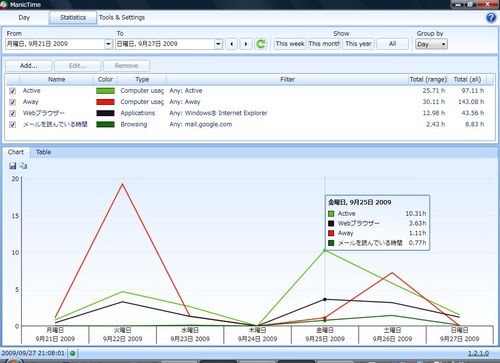The image size is (500, 363).
Task: Click the Active point on 金曜日 chart
Action: (325, 250)
